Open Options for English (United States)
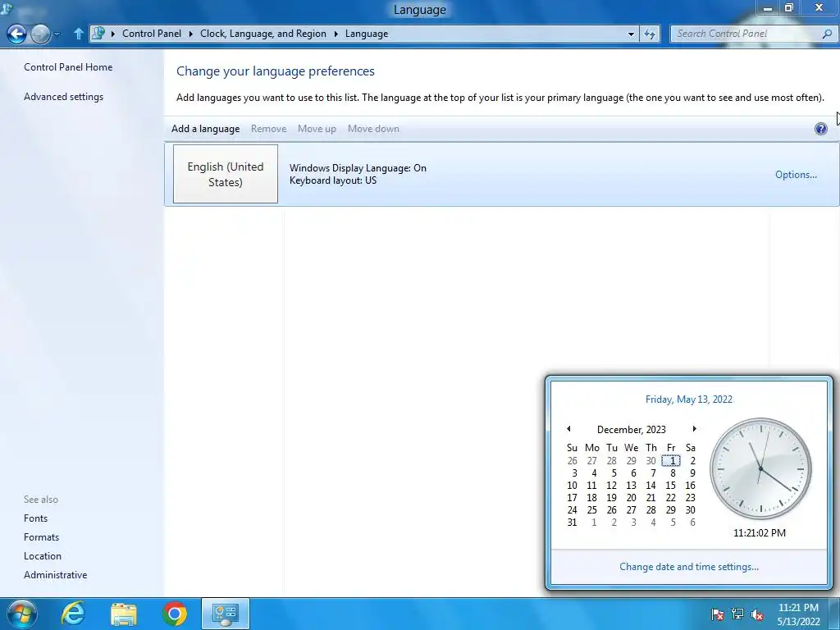 796,175
